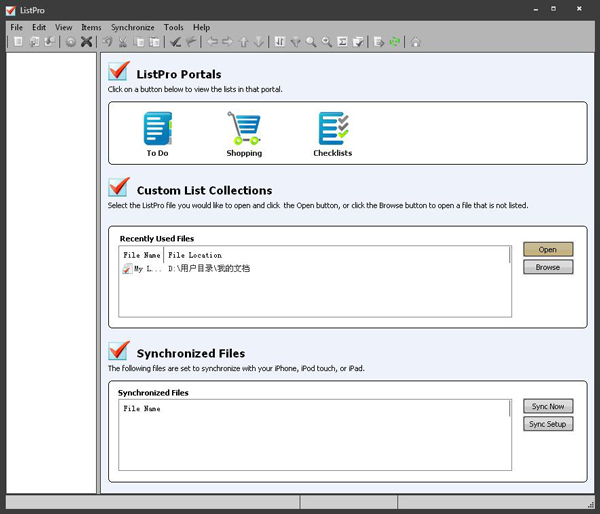Open the File menu
The height and width of the screenshot is (514, 600).
tap(16, 27)
